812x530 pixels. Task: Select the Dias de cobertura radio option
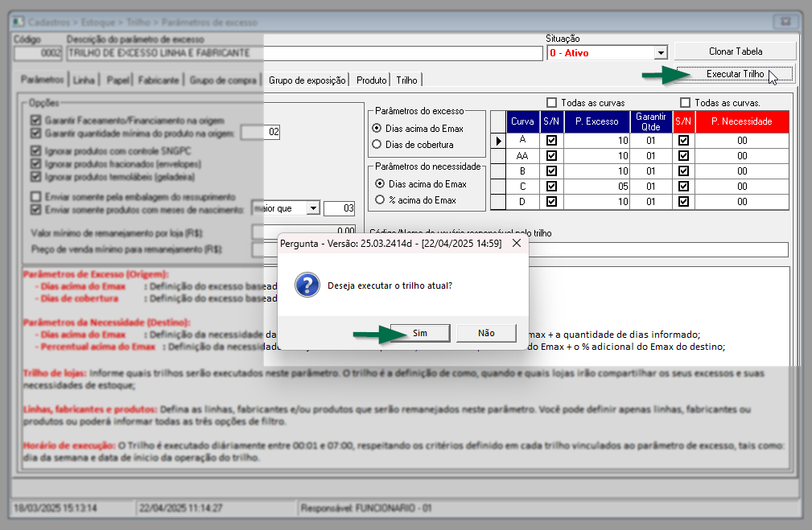(377, 145)
